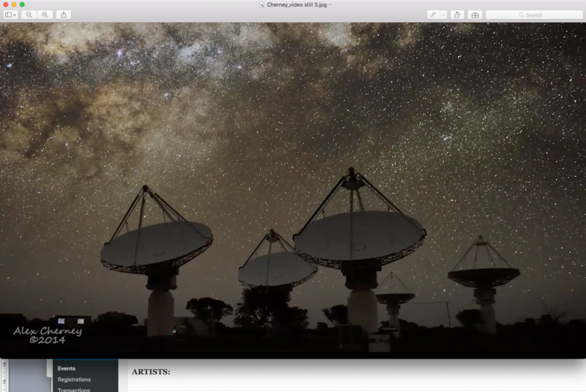The height and width of the screenshot is (392, 586).
Task: Click the zoom in magnifier button
Action: pyautogui.click(x=45, y=14)
